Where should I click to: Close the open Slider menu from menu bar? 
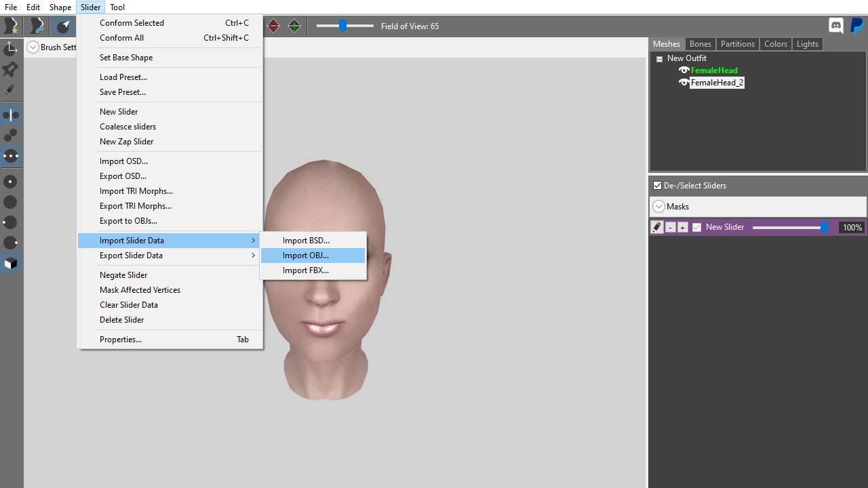coord(90,7)
